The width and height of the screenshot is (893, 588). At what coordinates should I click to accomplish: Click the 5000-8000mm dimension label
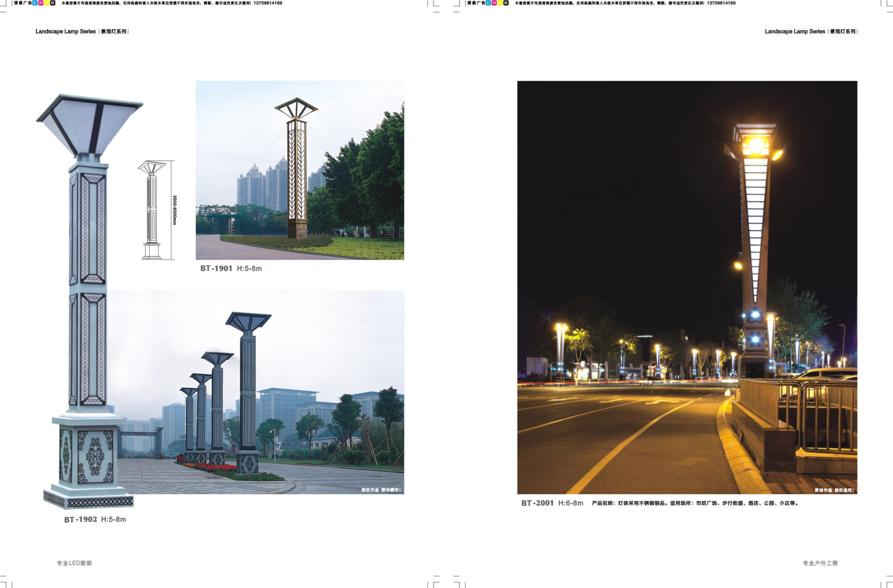175,210
